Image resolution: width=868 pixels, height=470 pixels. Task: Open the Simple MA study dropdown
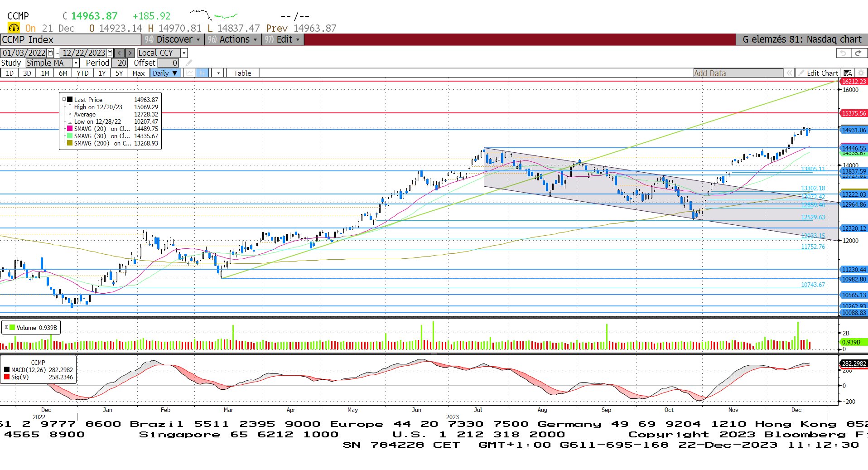click(76, 63)
